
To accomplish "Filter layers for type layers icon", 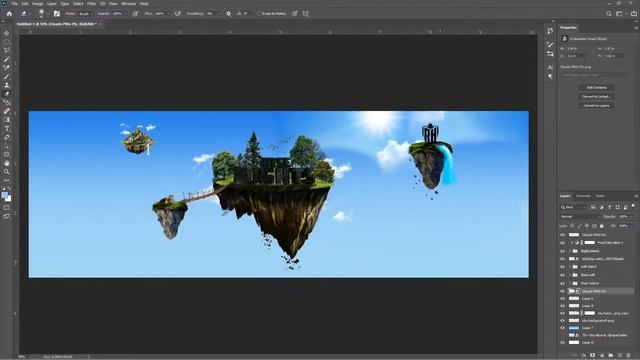I will (x=609, y=208).
